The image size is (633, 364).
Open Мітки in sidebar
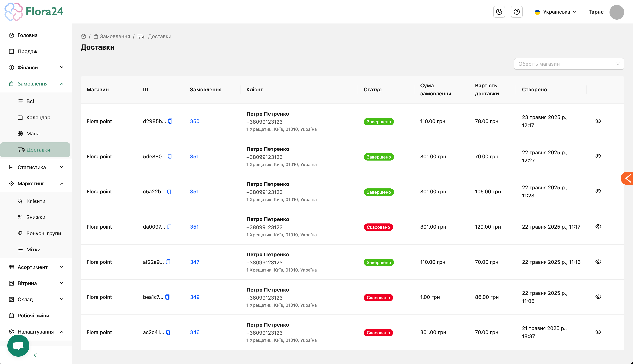tap(33, 250)
